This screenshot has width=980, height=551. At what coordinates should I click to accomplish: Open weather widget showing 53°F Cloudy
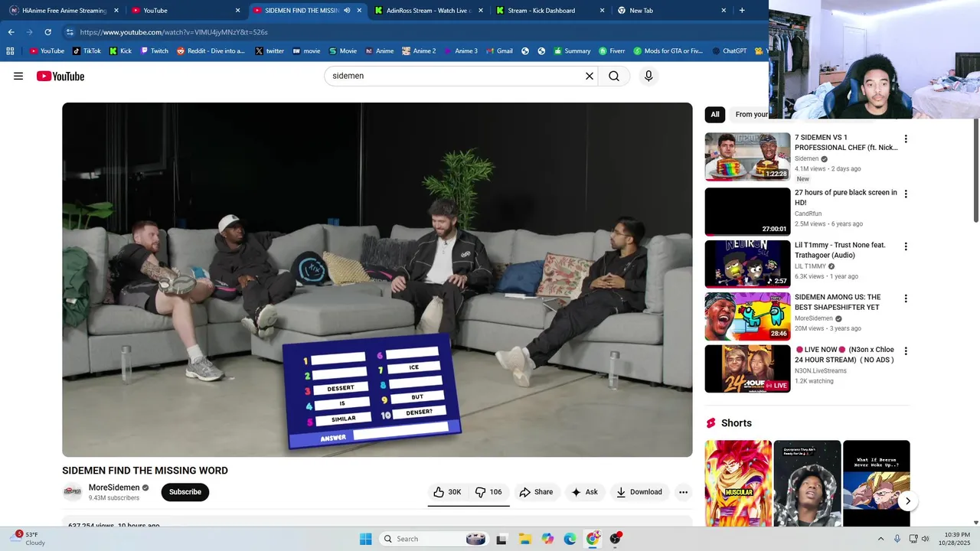(x=29, y=539)
